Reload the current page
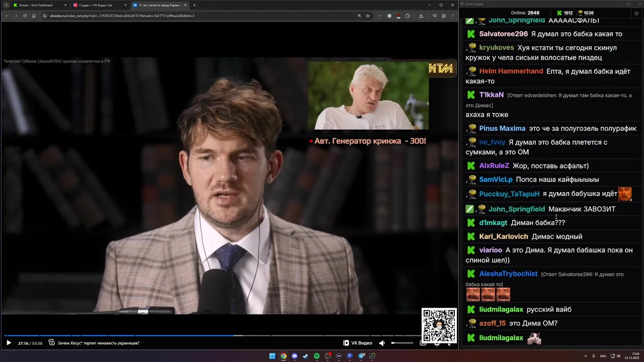 coord(25,16)
